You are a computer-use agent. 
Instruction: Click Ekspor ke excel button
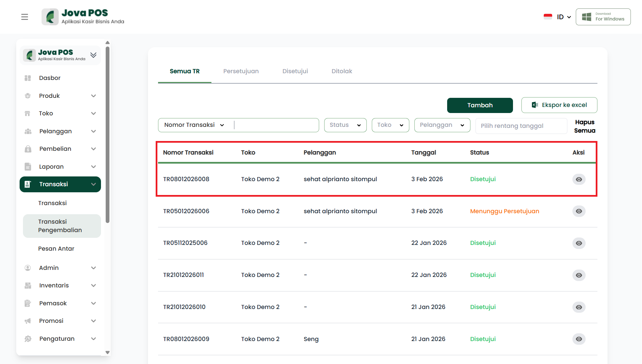(x=559, y=105)
